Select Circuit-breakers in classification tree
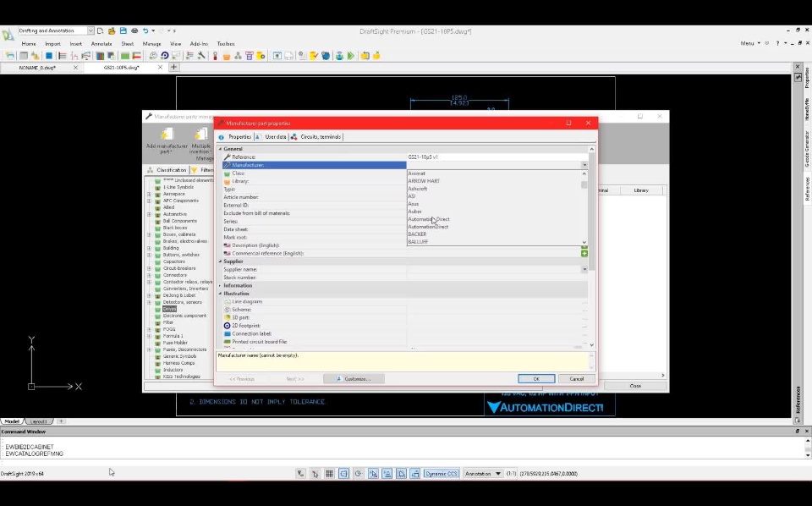The image size is (812, 506). [x=179, y=268]
